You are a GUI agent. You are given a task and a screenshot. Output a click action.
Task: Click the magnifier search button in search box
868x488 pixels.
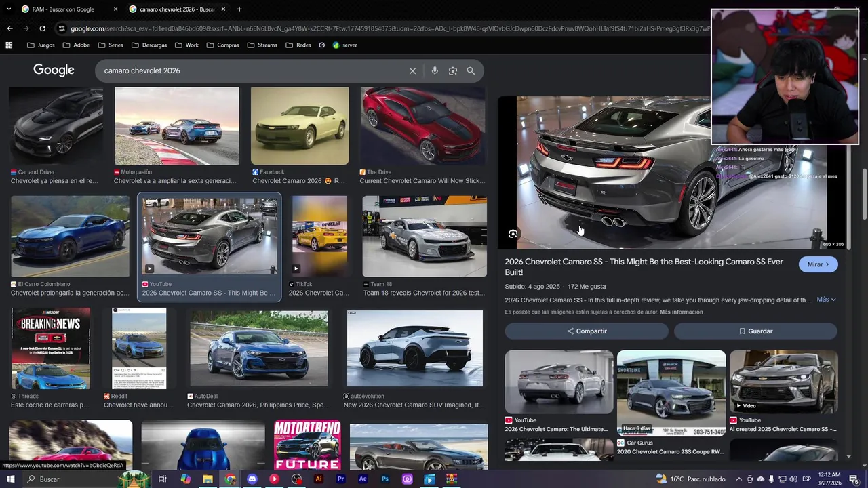click(x=471, y=70)
